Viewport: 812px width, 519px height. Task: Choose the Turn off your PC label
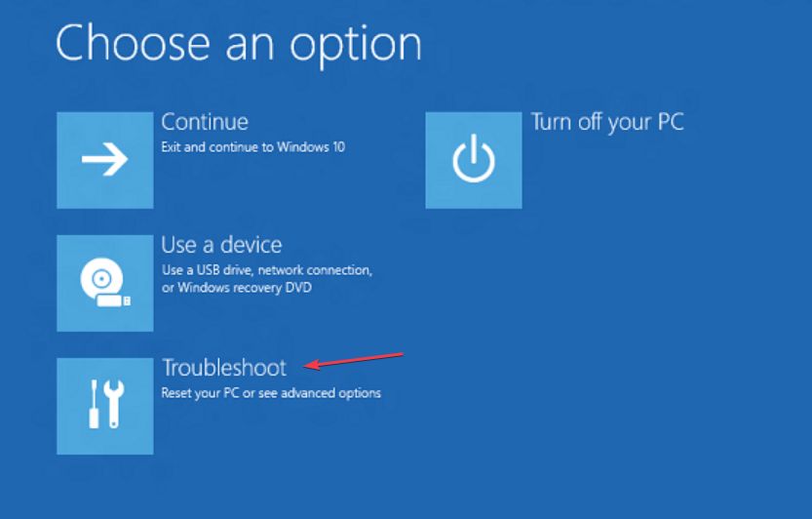(x=607, y=122)
